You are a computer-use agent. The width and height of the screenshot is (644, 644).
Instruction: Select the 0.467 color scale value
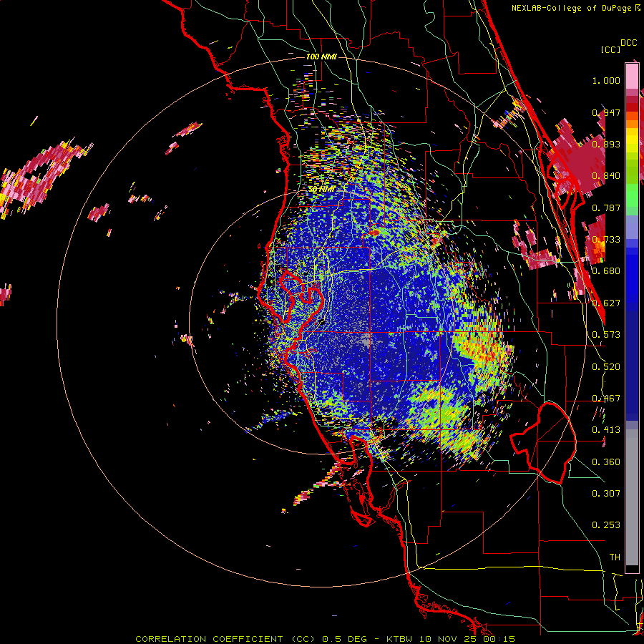click(606, 399)
